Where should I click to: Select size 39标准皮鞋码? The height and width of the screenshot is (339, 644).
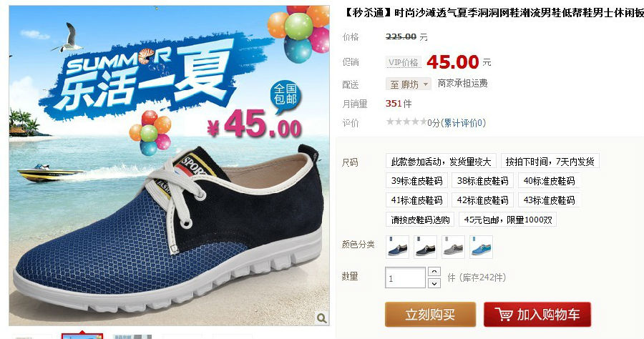(416, 181)
